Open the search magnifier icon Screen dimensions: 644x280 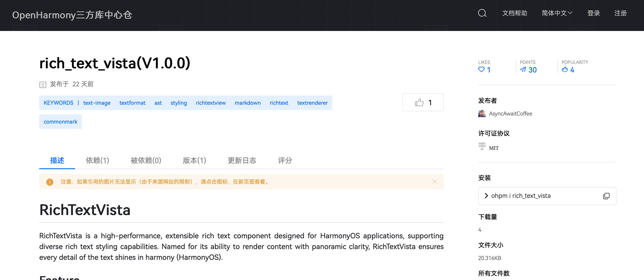482,13
